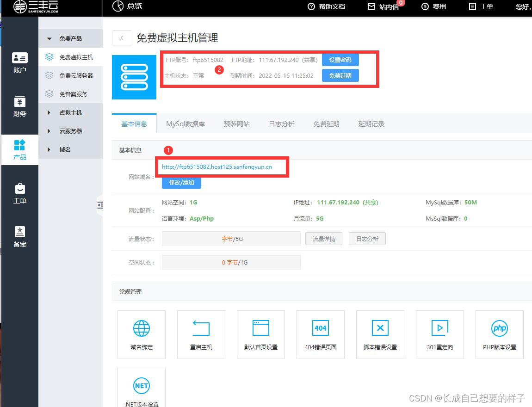
Task: Click the MsSql数据库 0 value
Action: coord(465,218)
